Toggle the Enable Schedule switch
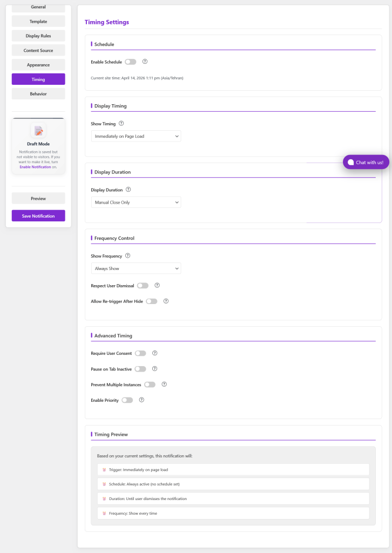This screenshot has width=392, height=553. click(131, 62)
